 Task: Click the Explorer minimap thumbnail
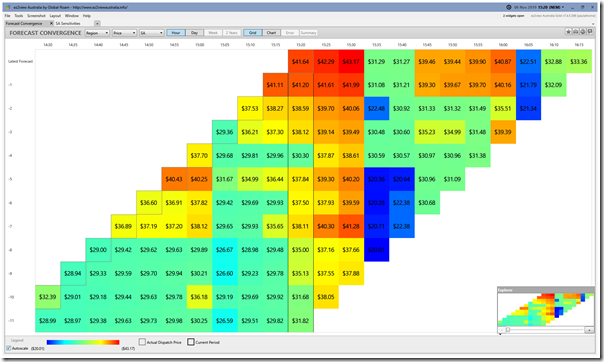[x=545, y=310]
